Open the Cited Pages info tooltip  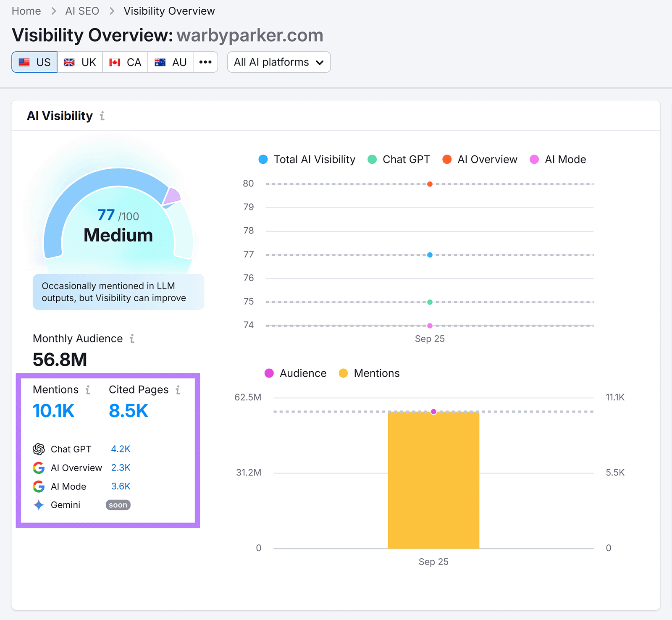tap(178, 390)
